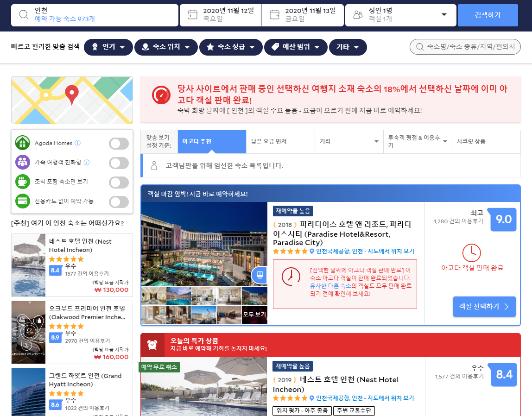Click the 조식 포함 coffee cup icon
532x416 pixels.
coord(22,182)
